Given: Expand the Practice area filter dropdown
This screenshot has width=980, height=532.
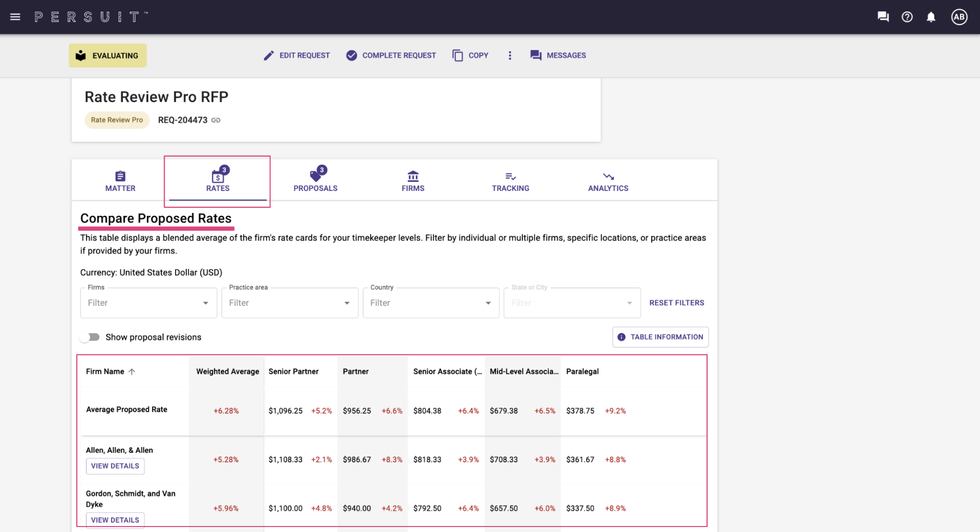Looking at the screenshot, I should click(x=290, y=303).
